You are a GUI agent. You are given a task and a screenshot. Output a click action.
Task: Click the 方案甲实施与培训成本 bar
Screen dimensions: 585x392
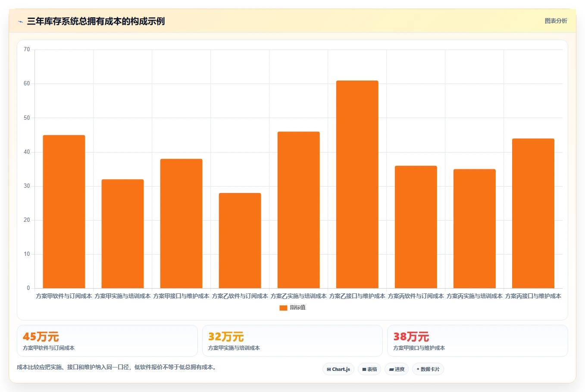[x=122, y=234]
